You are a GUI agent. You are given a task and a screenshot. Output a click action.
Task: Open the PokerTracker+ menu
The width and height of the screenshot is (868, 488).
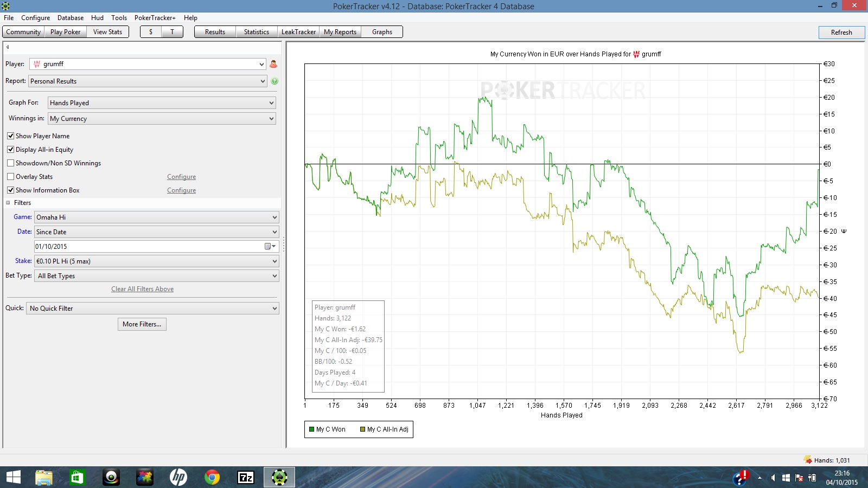click(155, 18)
